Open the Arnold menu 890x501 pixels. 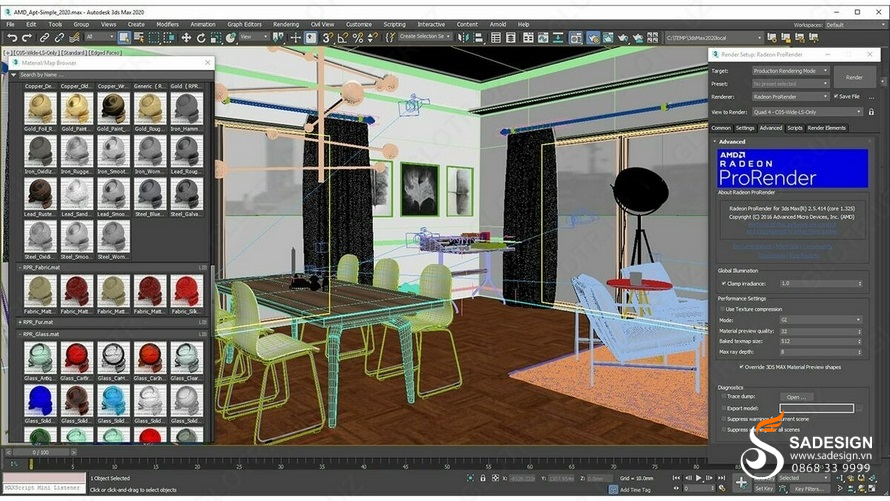(498, 24)
